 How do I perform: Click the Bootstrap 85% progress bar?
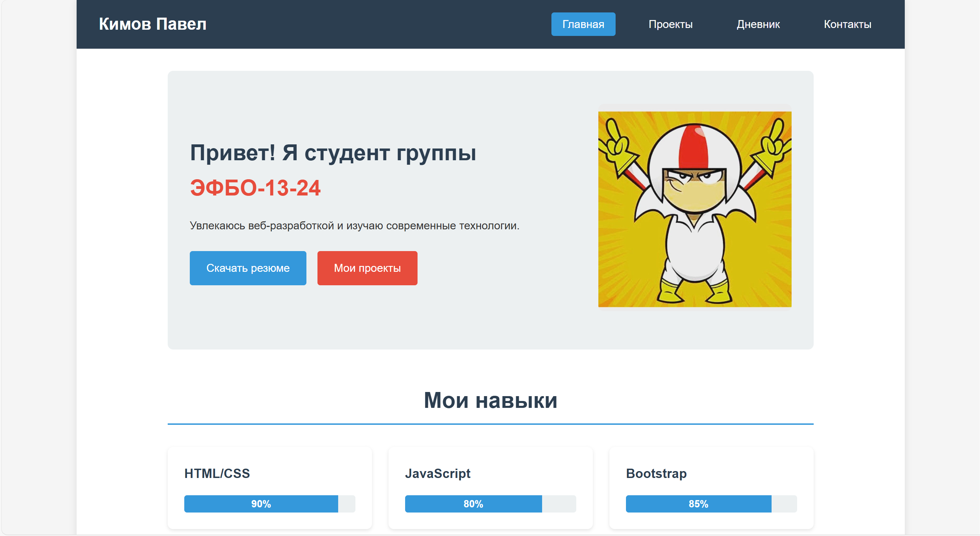[x=698, y=504]
